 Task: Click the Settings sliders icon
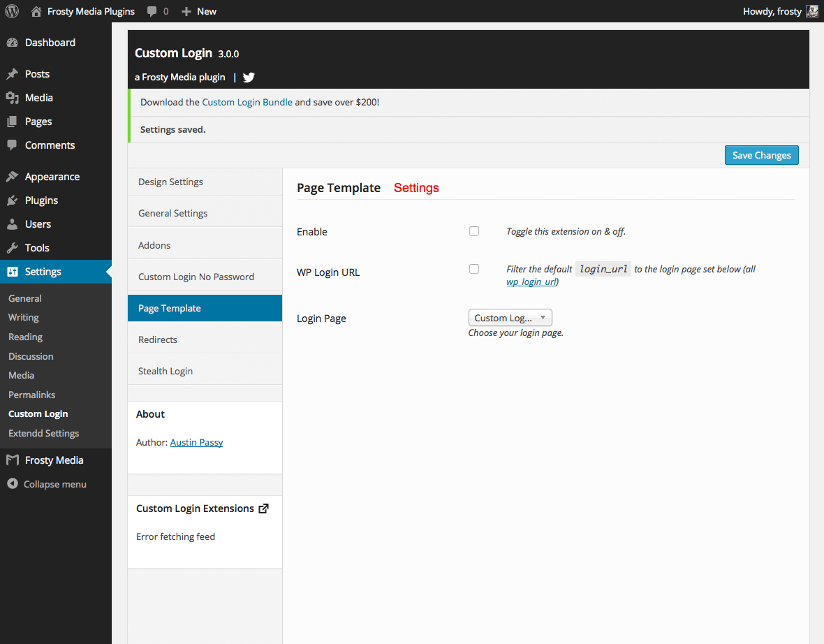[x=12, y=272]
